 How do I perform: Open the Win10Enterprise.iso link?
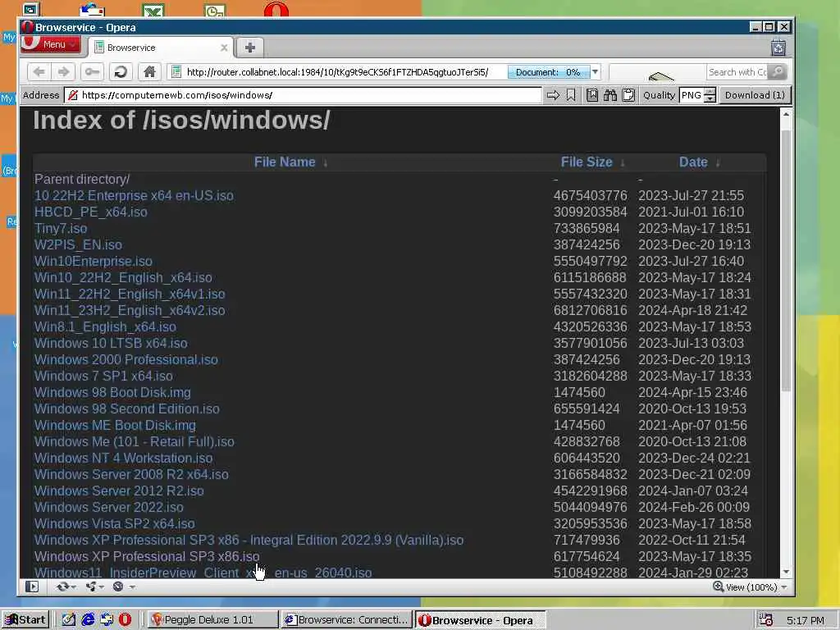pos(94,262)
